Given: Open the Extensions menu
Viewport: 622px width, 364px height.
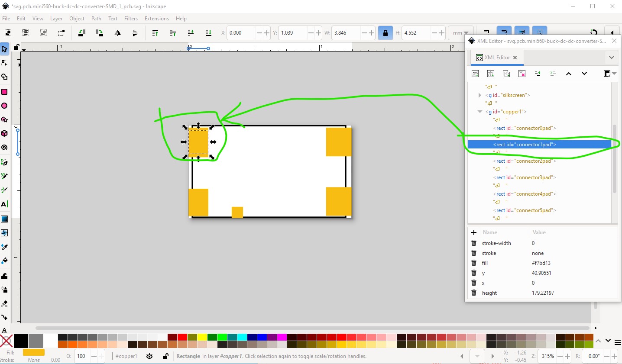Looking at the screenshot, I should [156, 19].
